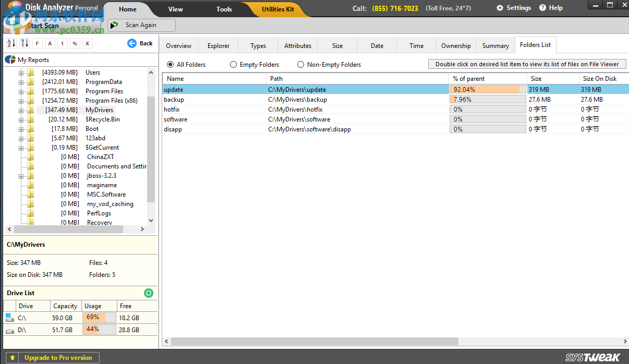The width and height of the screenshot is (629, 364).
Task: Click the F sort option icon
Action: coord(37,43)
